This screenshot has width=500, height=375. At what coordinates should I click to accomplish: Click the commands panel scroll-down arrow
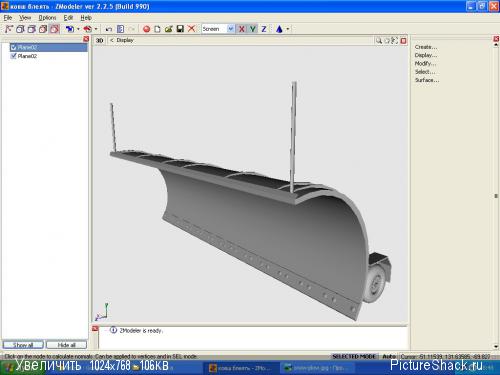496,347
